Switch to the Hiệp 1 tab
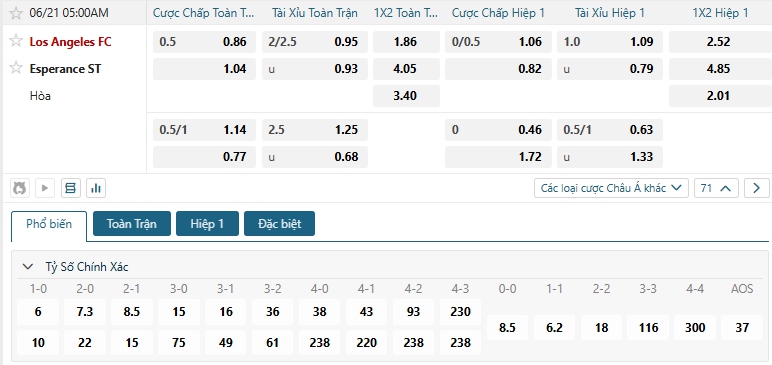Viewport: 772px width, 365px height. (x=207, y=224)
